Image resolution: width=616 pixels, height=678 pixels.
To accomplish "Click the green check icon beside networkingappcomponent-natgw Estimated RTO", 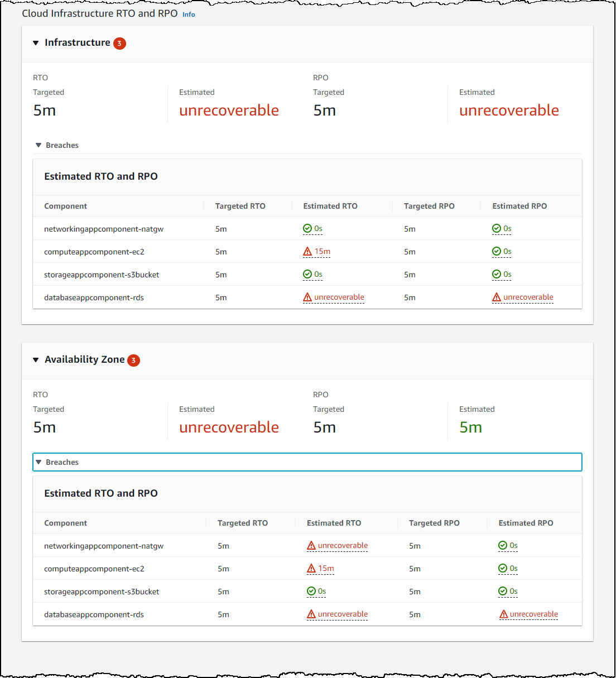I will 307,228.
